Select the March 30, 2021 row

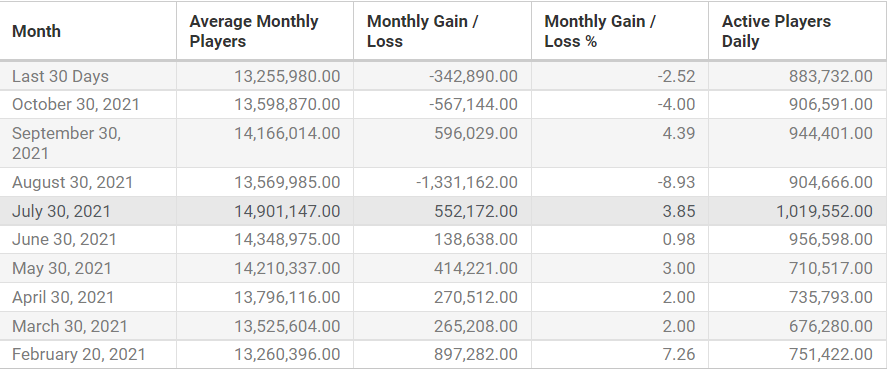coord(443,326)
